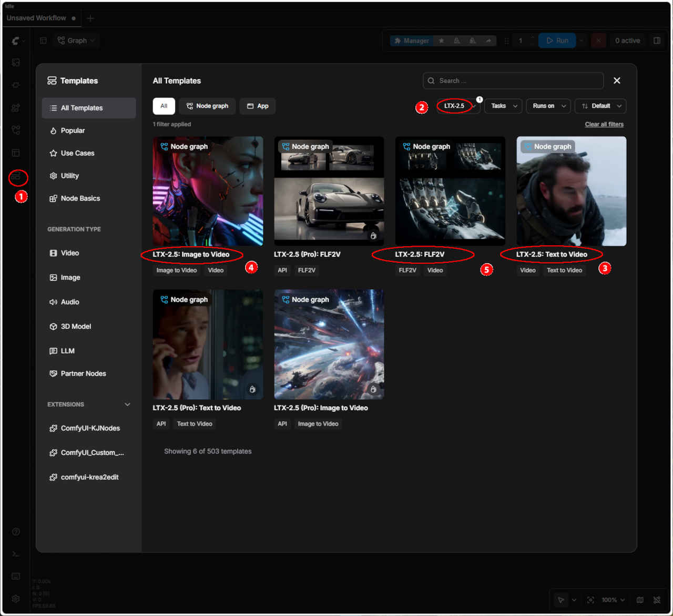Choose the select-mode cursor tool
Screen dimensions: 673x616
point(561,600)
